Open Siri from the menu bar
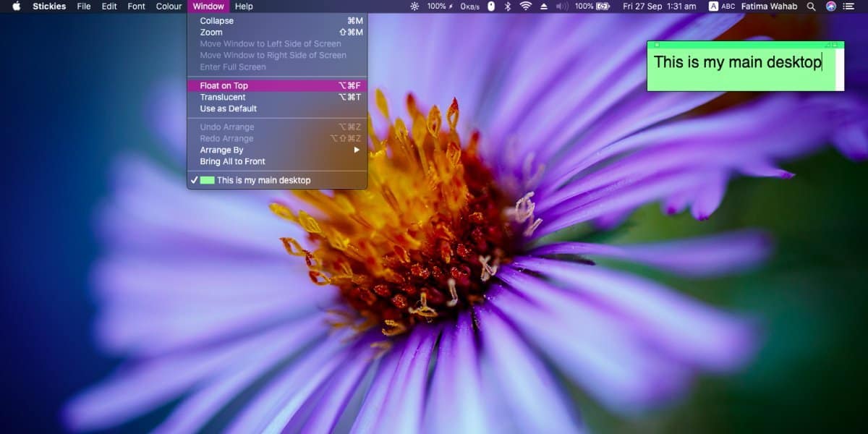 click(x=831, y=6)
